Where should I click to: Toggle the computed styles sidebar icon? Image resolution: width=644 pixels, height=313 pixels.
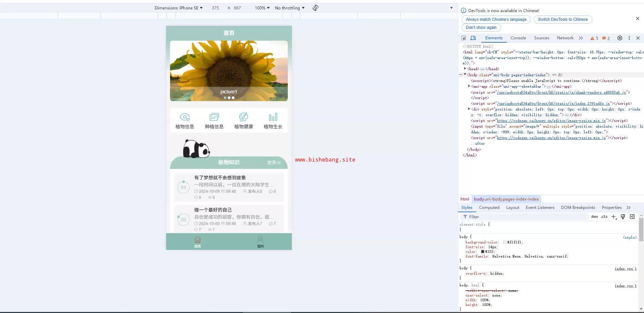(x=632, y=217)
